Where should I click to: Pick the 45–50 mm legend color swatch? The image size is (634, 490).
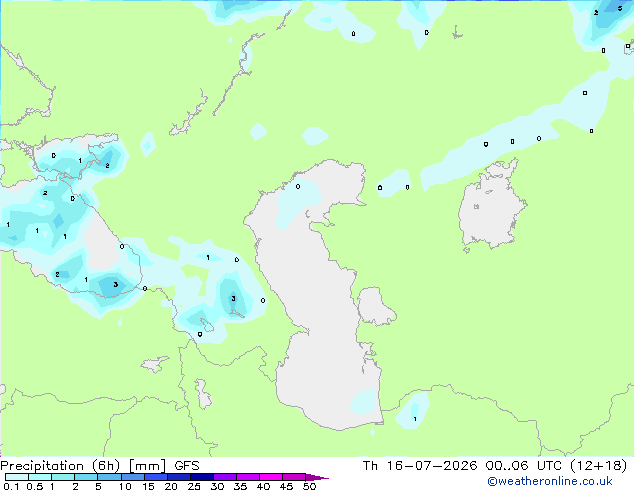coord(294,477)
